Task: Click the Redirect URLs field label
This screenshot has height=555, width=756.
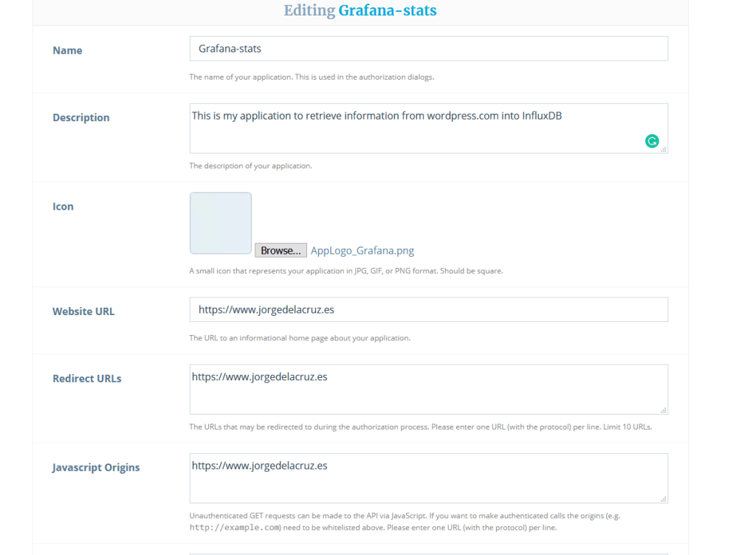Action: pyautogui.click(x=87, y=379)
